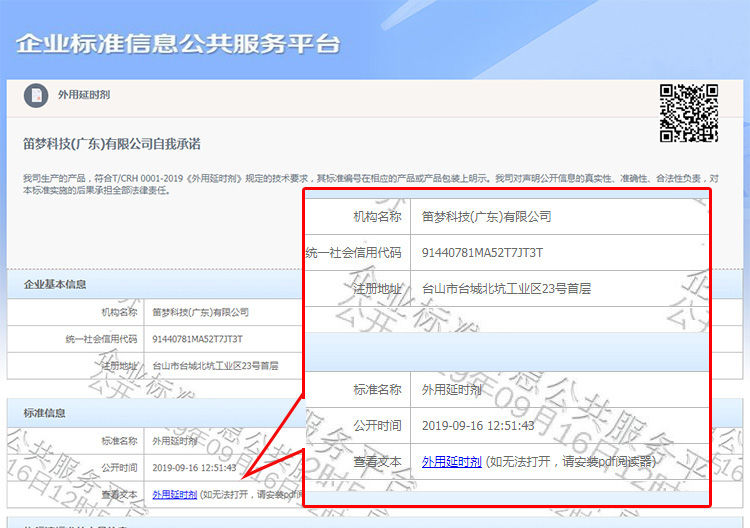
Task: Click the 公开时间 label in small table
Action: [x=120, y=467]
